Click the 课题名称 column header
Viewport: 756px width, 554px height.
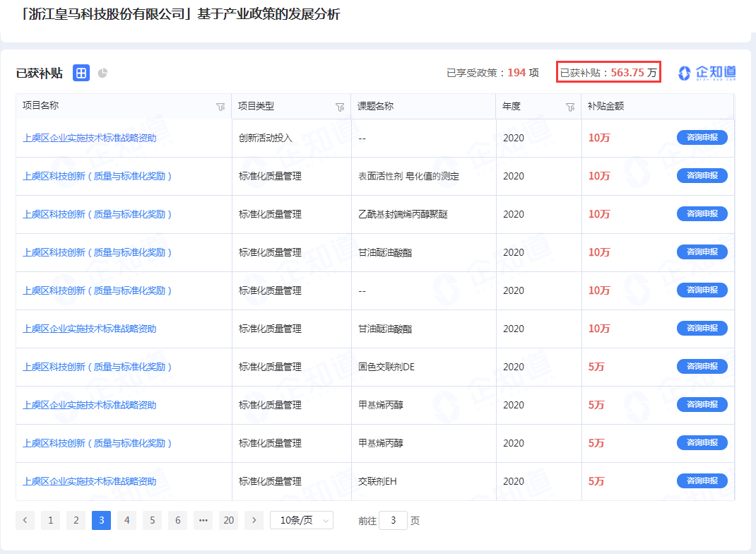(x=375, y=106)
